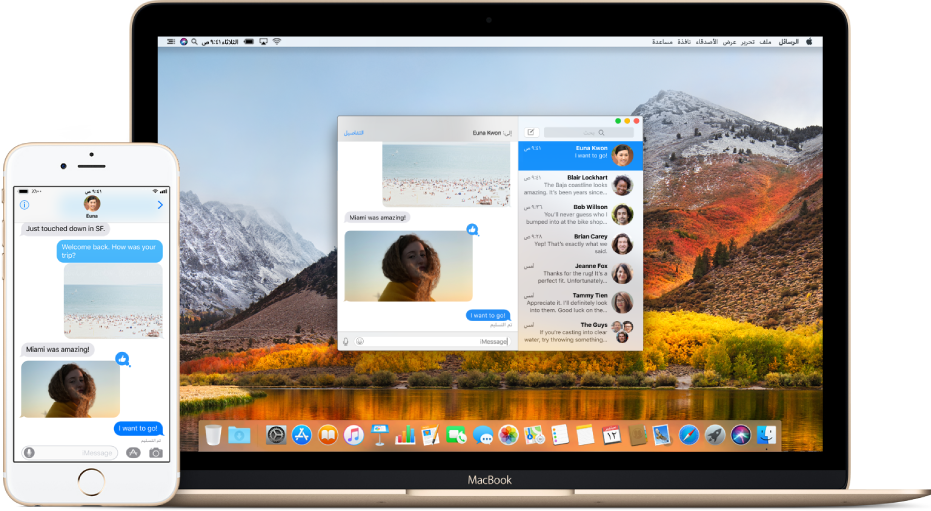Open Spotlight search in the menu bar
Viewport: 931px width, 511px height.
(x=194, y=42)
